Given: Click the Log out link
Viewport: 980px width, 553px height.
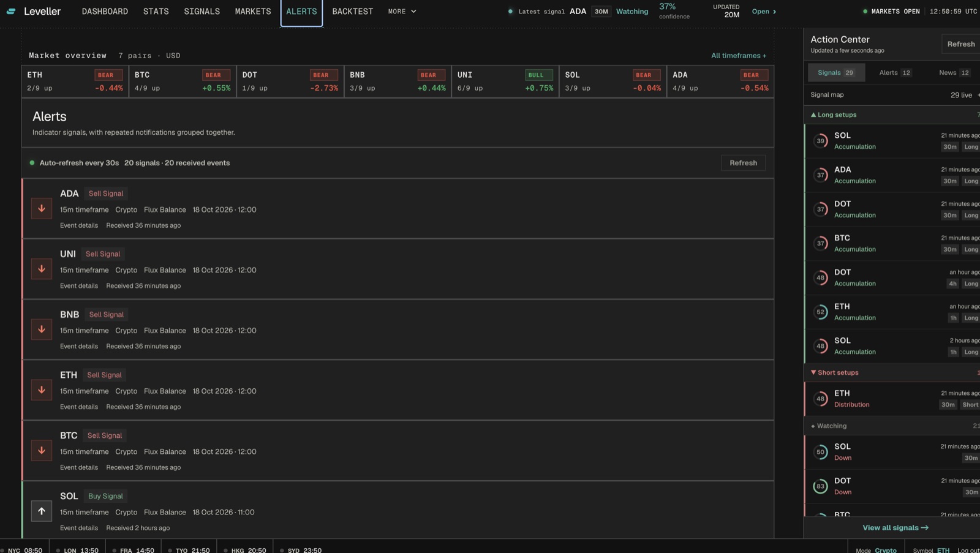Looking at the screenshot, I should tap(968, 551).
